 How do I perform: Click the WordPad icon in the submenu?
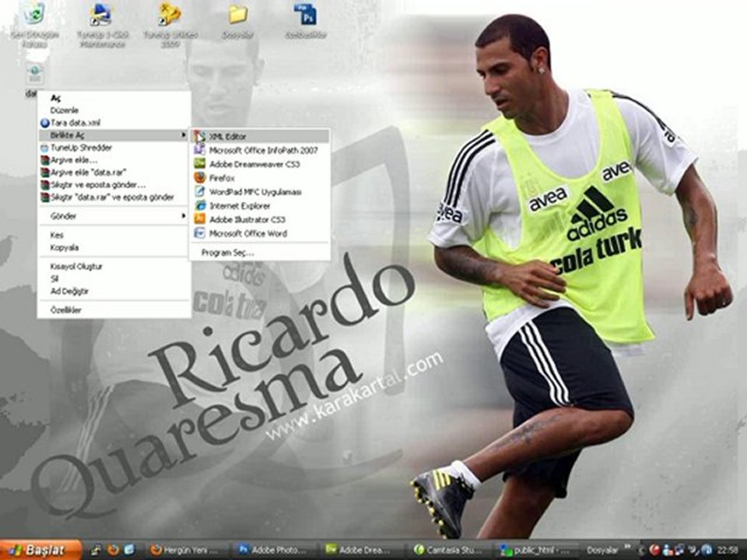point(200,191)
